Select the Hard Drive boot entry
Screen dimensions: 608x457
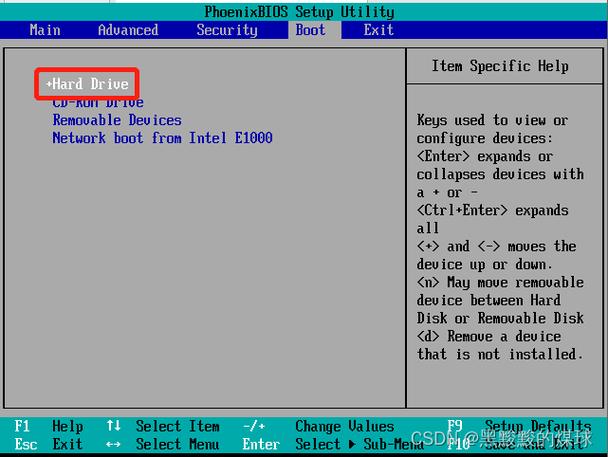pyautogui.click(x=87, y=84)
